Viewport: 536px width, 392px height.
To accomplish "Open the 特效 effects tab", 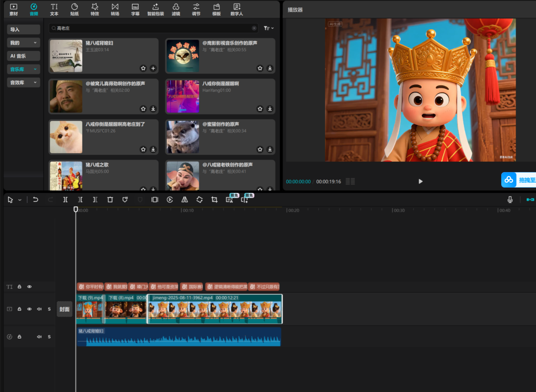I will point(95,9).
